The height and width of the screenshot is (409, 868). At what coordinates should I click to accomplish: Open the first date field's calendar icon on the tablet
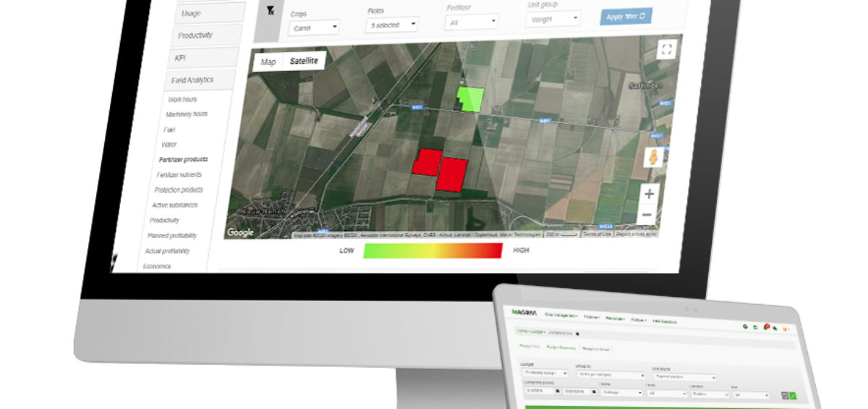coord(558,391)
